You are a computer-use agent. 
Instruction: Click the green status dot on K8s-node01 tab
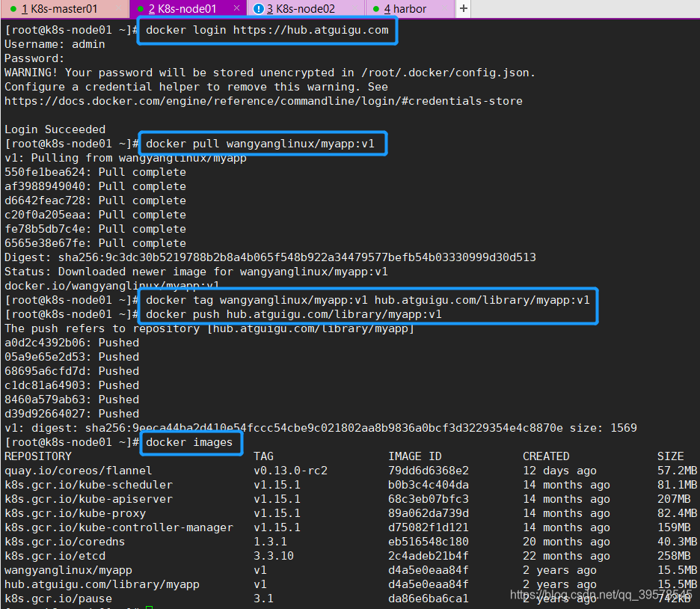point(141,9)
